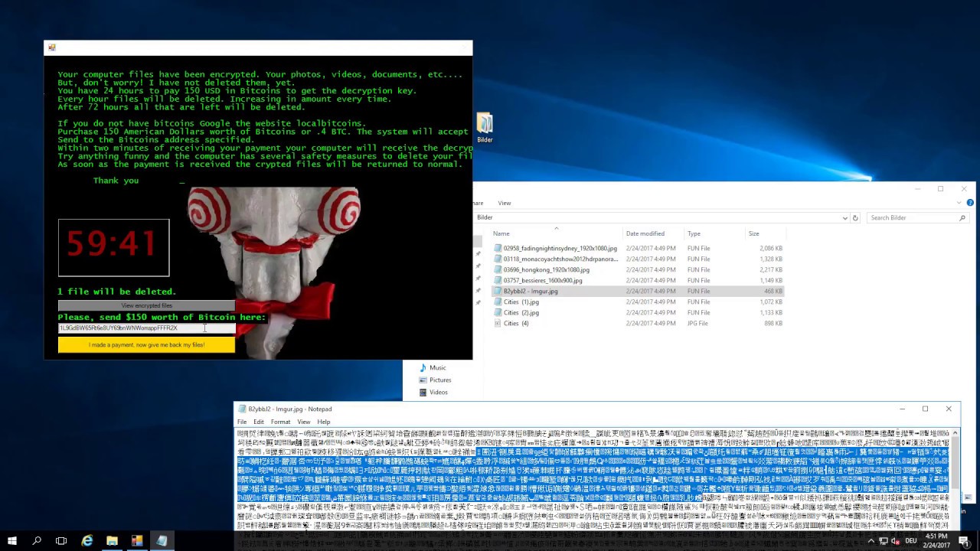980x551 pixels.
Task: Refresh the Bilder folder in Explorer
Action: coord(855,217)
